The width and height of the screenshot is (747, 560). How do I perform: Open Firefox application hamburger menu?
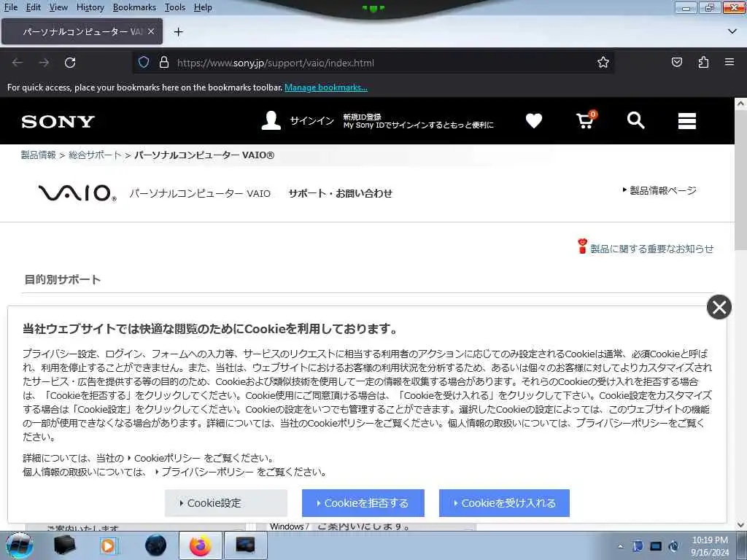pos(729,62)
